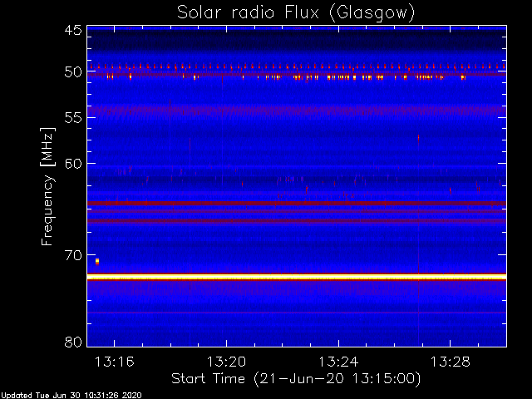Click the 13:20 time tick label

click(226, 362)
